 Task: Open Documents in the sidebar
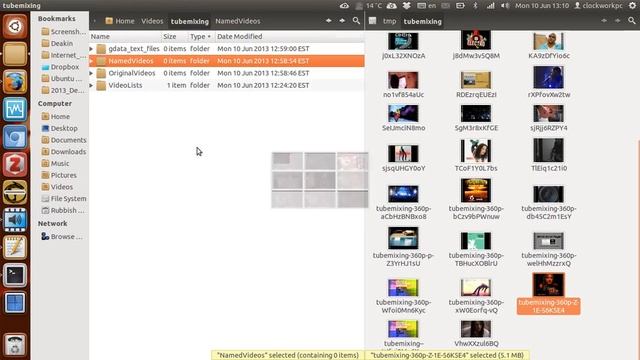coord(64,140)
